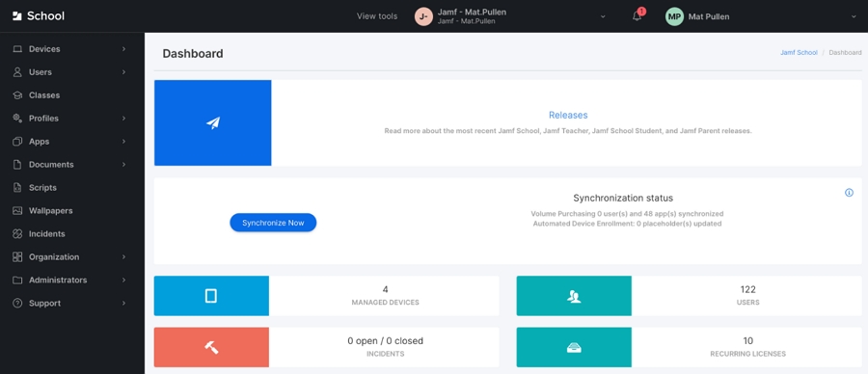Click the Managed Devices count 4
Image resolution: width=868 pixels, height=374 pixels.
[385, 289]
